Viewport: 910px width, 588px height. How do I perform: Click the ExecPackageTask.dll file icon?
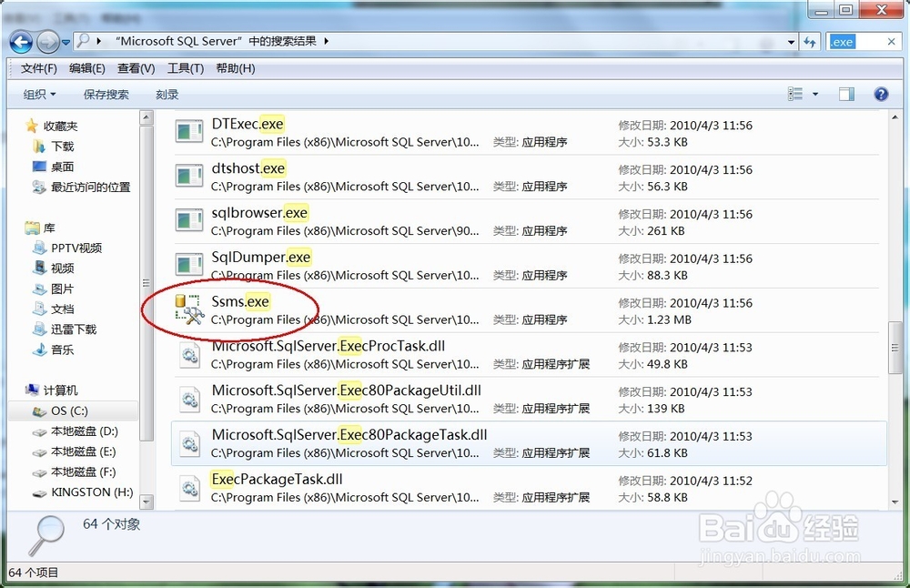click(189, 488)
